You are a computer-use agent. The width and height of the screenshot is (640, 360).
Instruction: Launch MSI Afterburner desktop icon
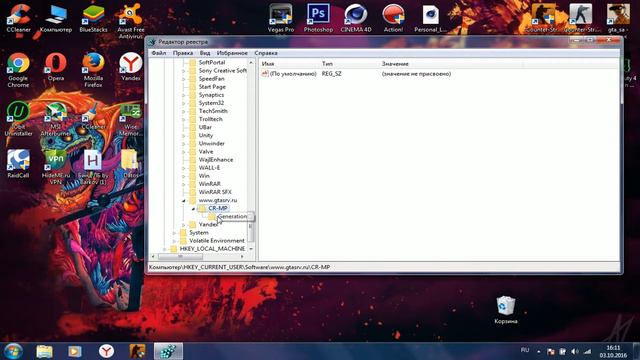tap(56, 118)
